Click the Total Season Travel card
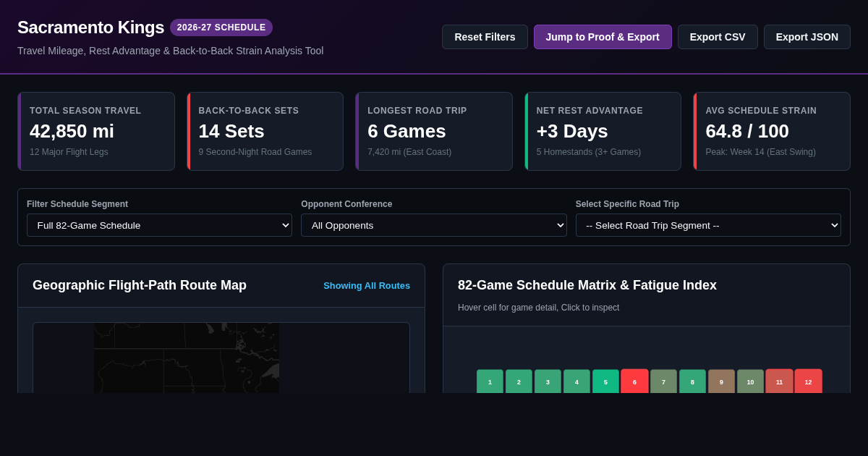The width and height of the screenshot is (868, 456). [x=96, y=131]
